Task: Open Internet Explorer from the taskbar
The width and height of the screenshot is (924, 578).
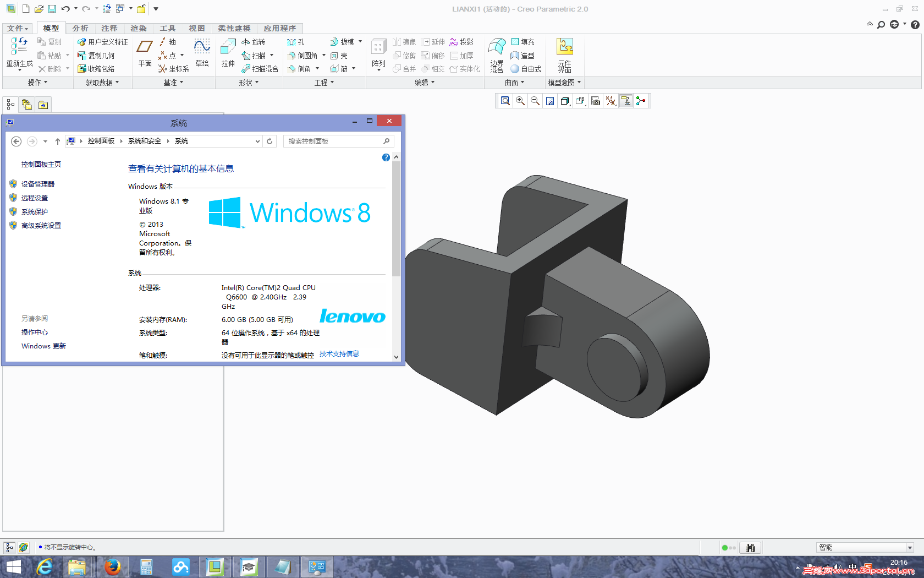Action: click(x=44, y=567)
